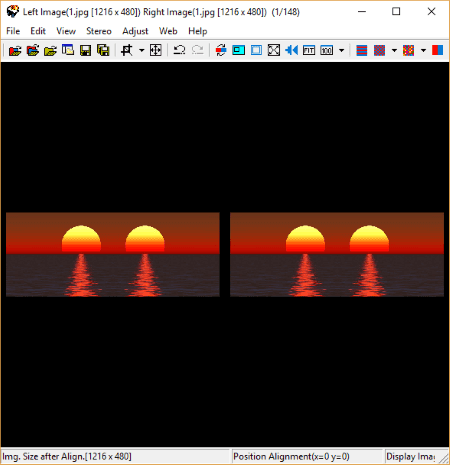The image size is (450, 465).
Task: Open the Web menu
Action: pos(168,31)
